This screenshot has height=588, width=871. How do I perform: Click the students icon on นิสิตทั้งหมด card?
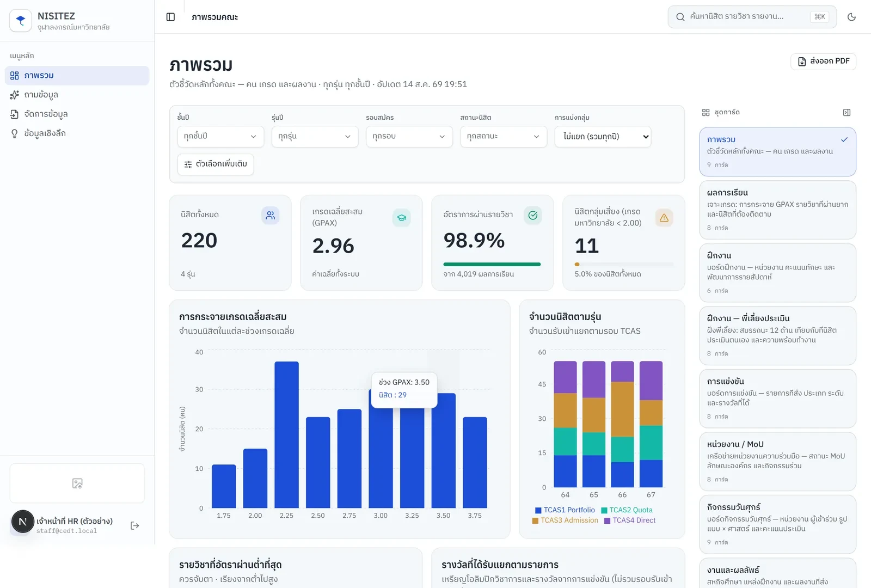point(271,216)
